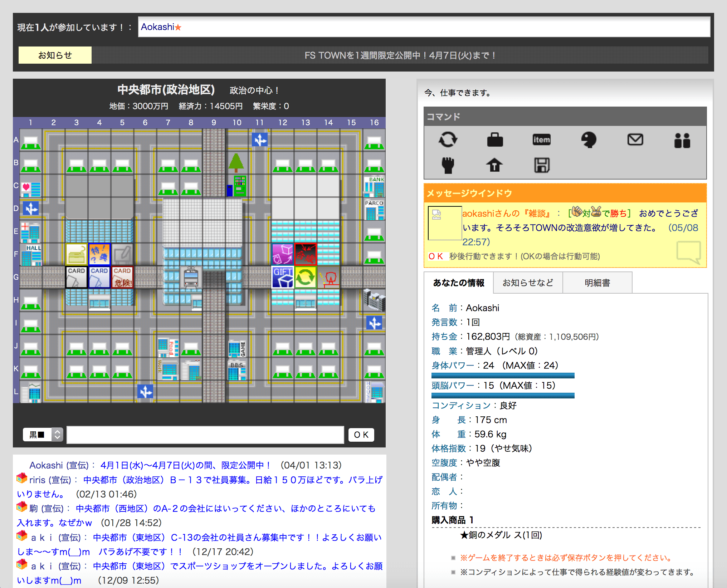Click the 持ち金 money value
727x588 pixels.
click(x=488, y=337)
